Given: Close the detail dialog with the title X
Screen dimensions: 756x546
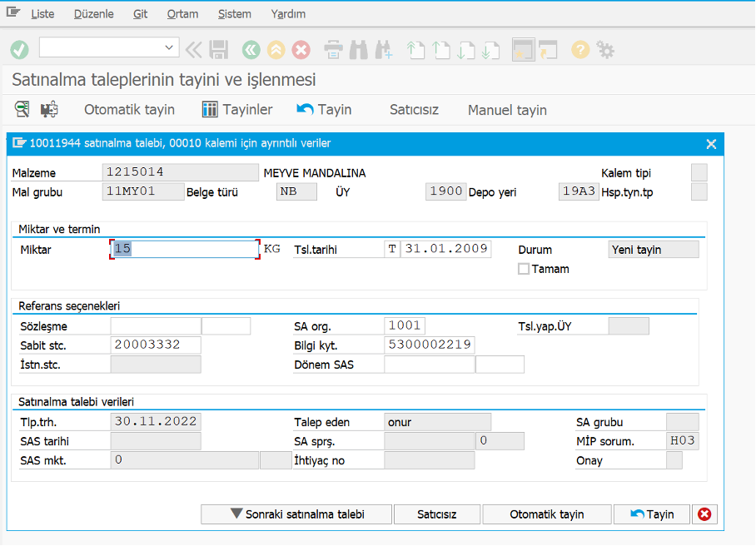Looking at the screenshot, I should coord(711,144).
